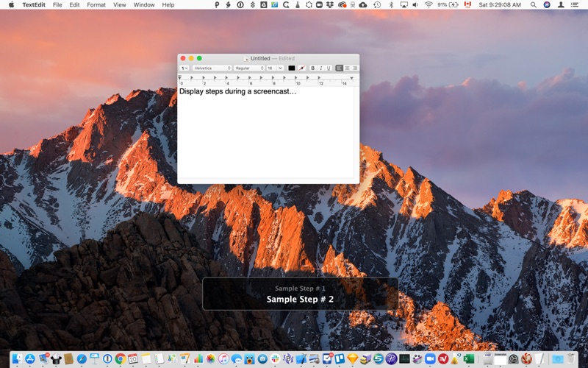This screenshot has height=368, width=588.
Task: Open the Regular typeface style dropdown
Action: (x=249, y=68)
